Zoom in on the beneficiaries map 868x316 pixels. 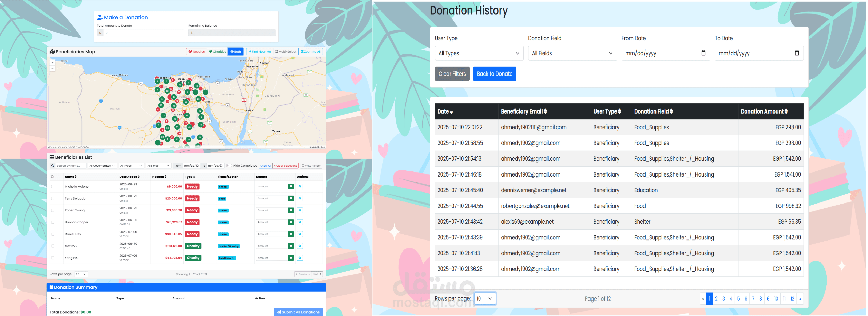52,63
